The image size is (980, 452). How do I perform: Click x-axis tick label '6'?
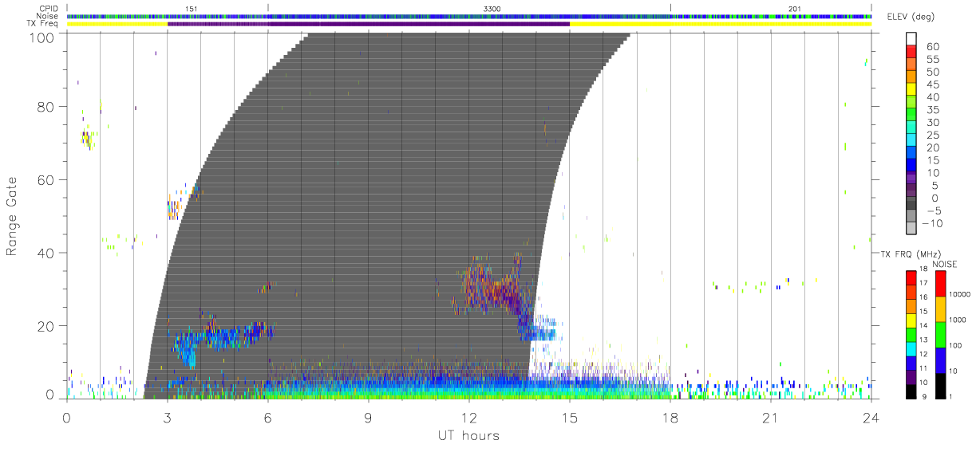[x=268, y=419]
